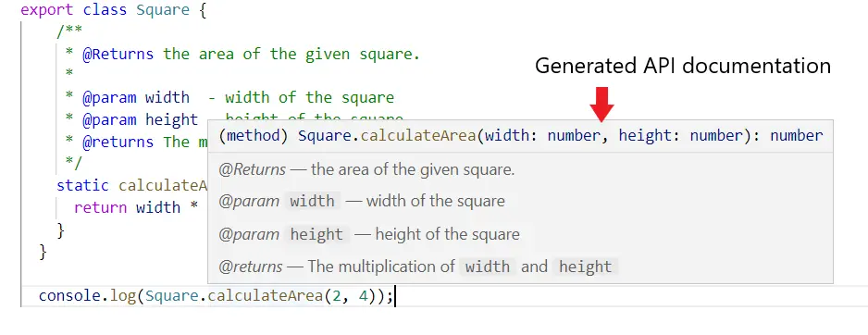The height and width of the screenshot is (335, 868).
Task: Click the 'Generated API documentation' label
Action: 683,66
